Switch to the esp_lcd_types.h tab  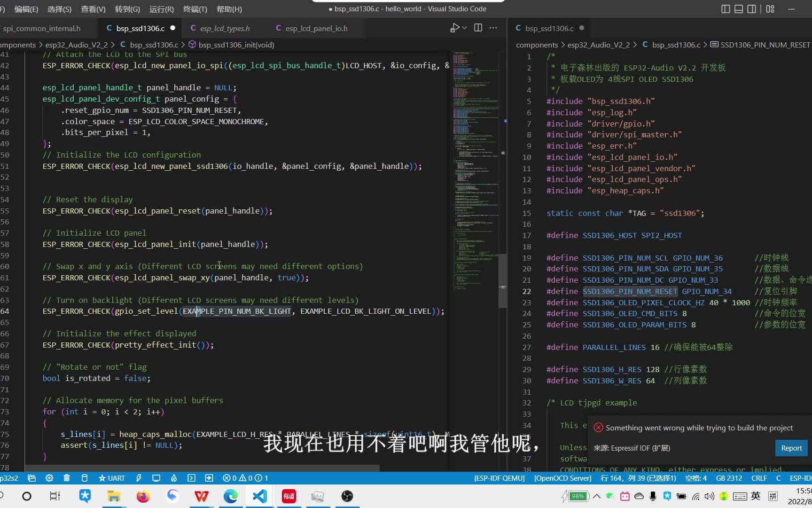point(224,28)
